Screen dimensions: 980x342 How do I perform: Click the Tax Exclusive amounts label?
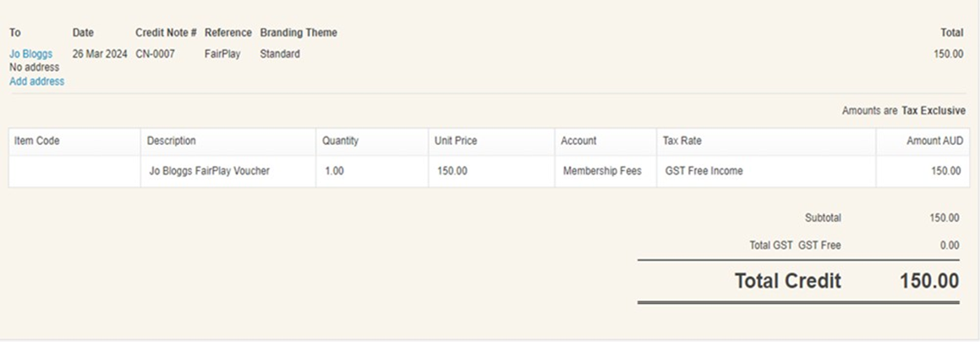tap(933, 111)
